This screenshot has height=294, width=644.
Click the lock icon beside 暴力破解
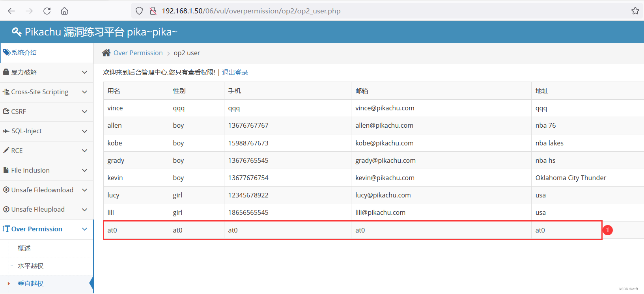coord(6,72)
